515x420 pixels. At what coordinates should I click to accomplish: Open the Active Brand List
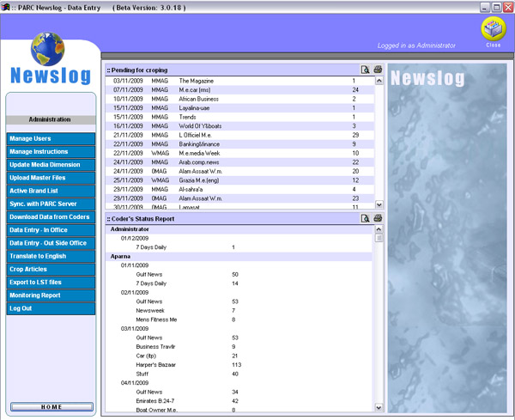pos(51,191)
